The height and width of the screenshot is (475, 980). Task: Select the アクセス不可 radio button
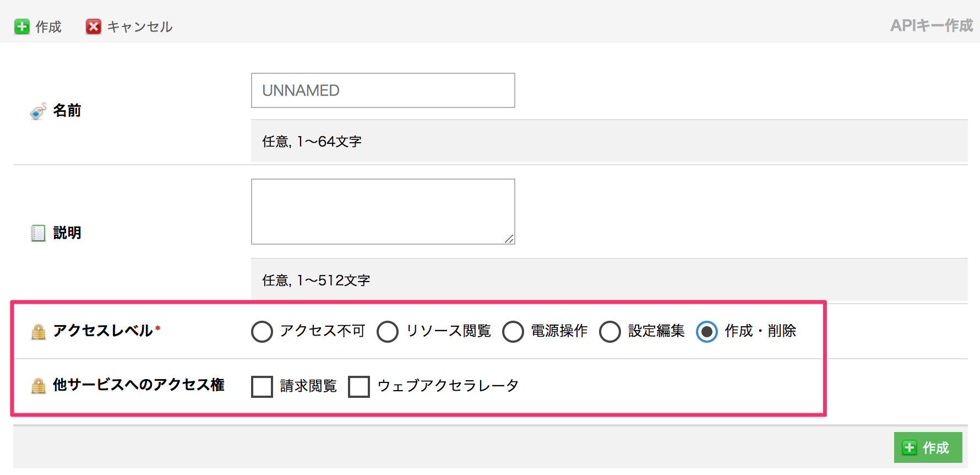[x=262, y=331]
